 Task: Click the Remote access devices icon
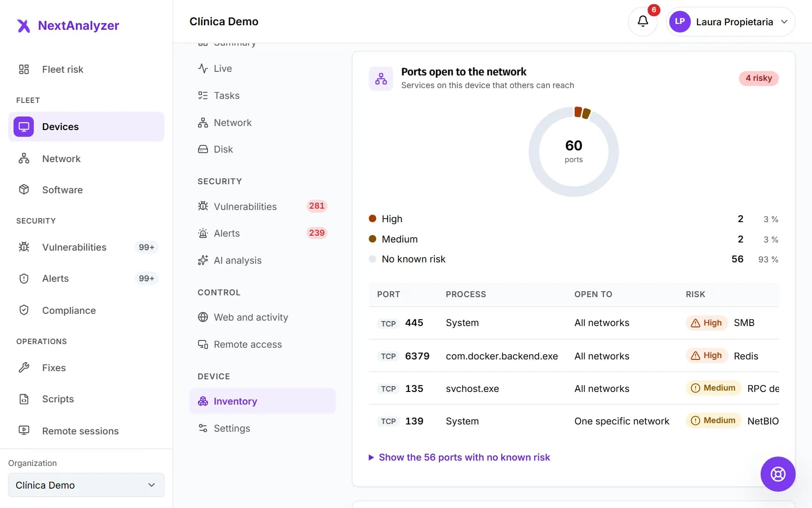pyautogui.click(x=203, y=345)
